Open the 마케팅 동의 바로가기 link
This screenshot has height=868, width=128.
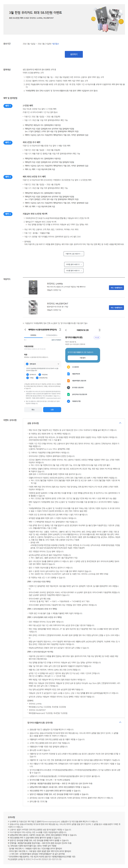pos(74,265)
